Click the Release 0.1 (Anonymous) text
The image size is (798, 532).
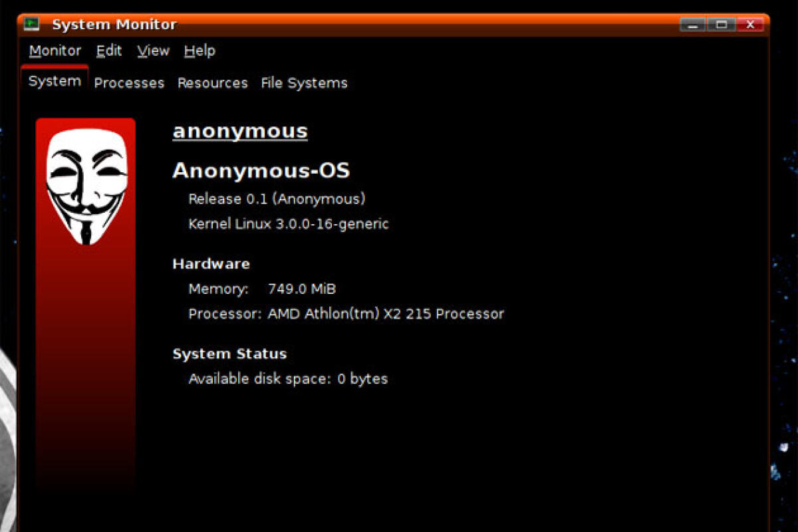[277, 199]
